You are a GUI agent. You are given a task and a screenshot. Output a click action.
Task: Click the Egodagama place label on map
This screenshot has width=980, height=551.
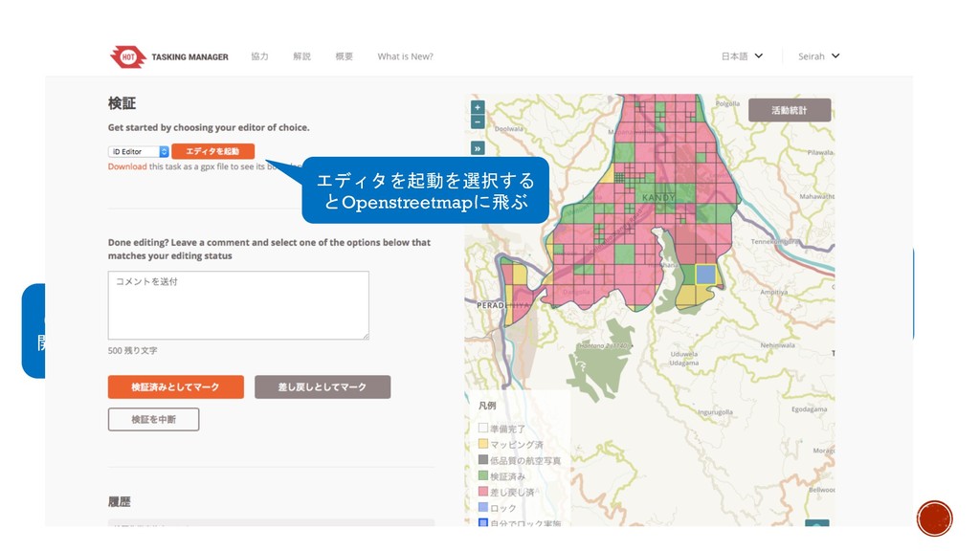(810, 409)
